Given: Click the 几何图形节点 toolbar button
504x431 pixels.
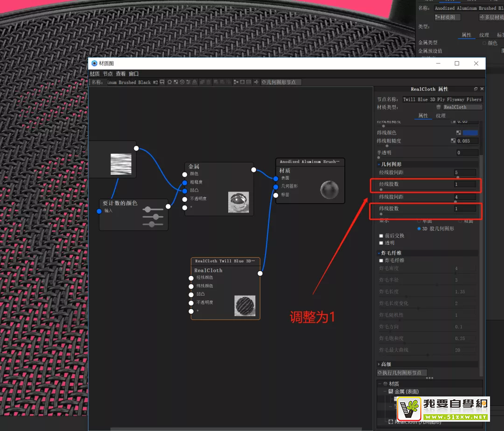Looking at the screenshot, I should point(281,82).
